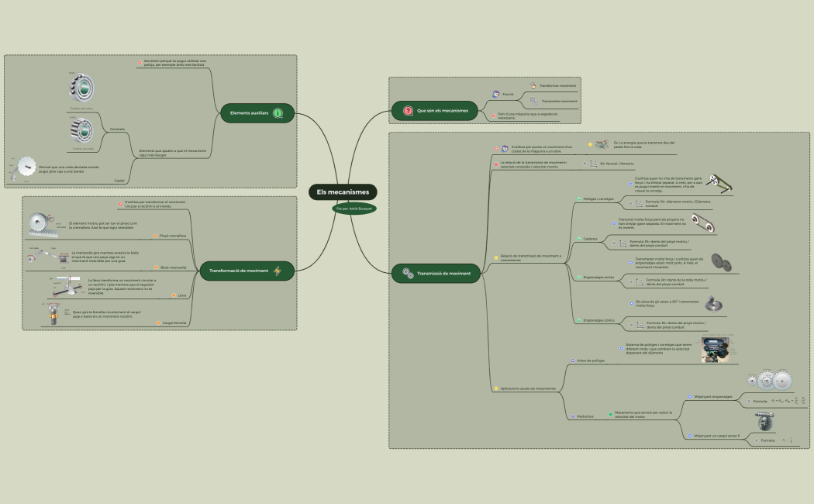Click the 'Fet per: Adrià Busquet' label
The height and width of the screenshot is (504, 814).
[355, 209]
